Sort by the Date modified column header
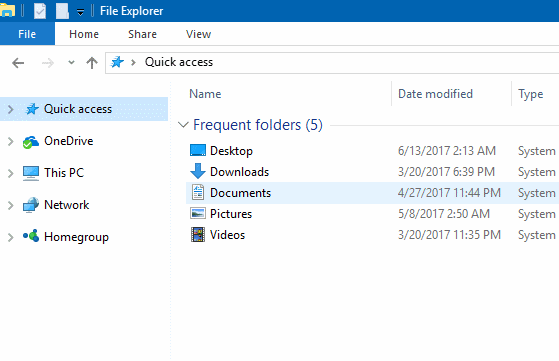This screenshot has width=559, height=361. tap(435, 94)
